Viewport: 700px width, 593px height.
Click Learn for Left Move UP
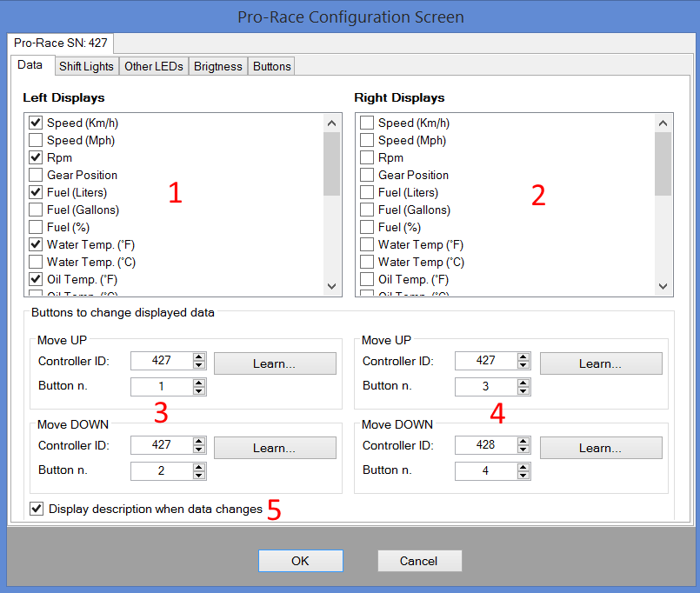coord(274,363)
